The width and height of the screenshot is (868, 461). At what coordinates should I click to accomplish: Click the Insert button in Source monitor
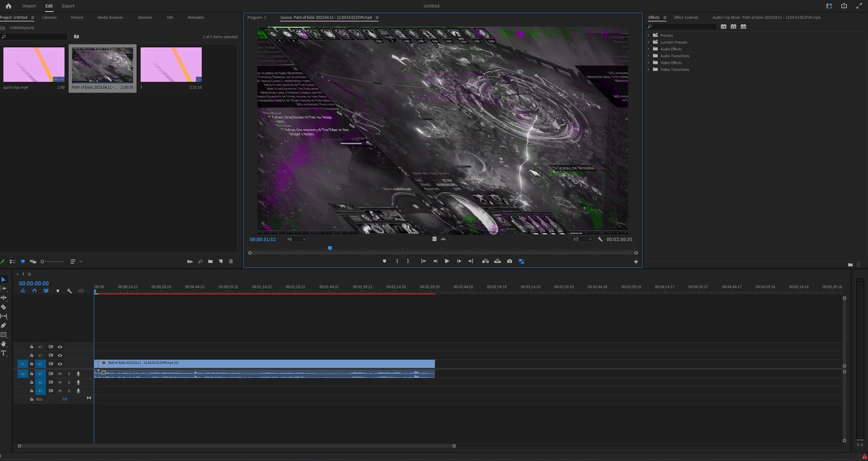point(485,261)
